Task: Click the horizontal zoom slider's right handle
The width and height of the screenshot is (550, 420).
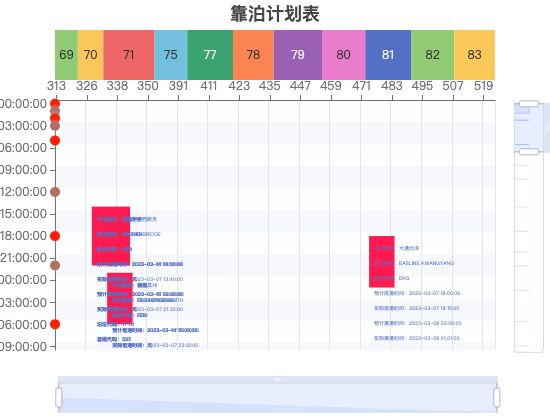Action: 497,397
